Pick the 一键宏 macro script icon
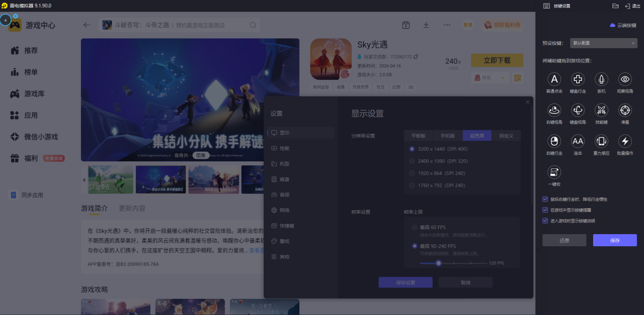The width and height of the screenshot is (644, 315). click(x=554, y=172)
